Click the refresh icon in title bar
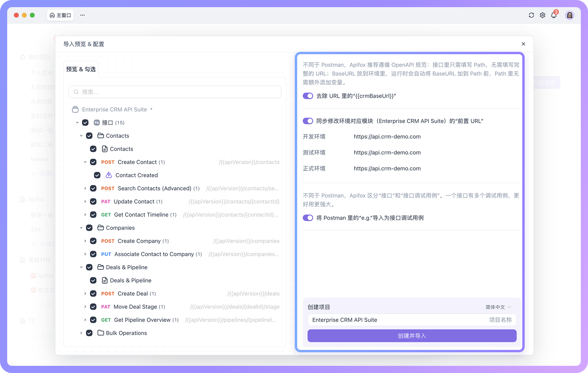This screenshot has width=588, height=373. 531,15
